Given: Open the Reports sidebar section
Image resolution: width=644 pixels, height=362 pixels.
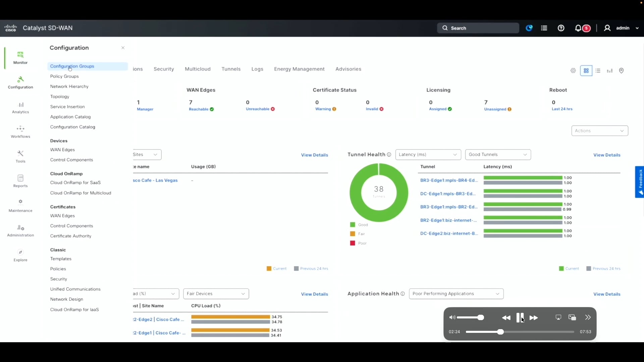Looking at the screenshot, I should click(x=20, y=181).
